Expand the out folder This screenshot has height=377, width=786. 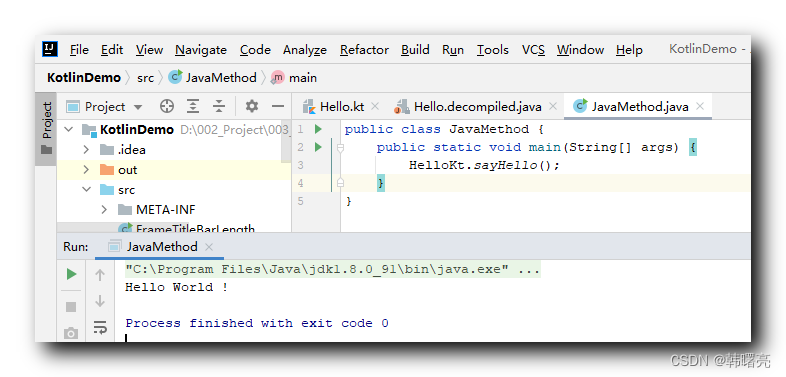click(x=86, y=170)
